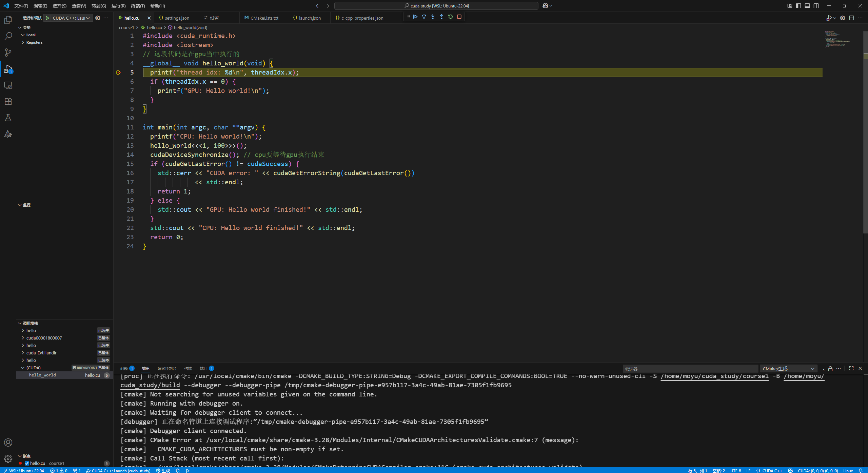The image size is (868, 473).
Task: Toggle the primary side bar layout
Action: [x=798, y=6]
